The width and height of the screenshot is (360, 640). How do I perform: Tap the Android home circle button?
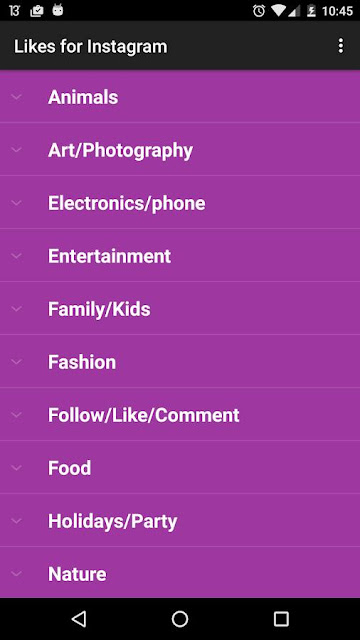click(180, 619)
